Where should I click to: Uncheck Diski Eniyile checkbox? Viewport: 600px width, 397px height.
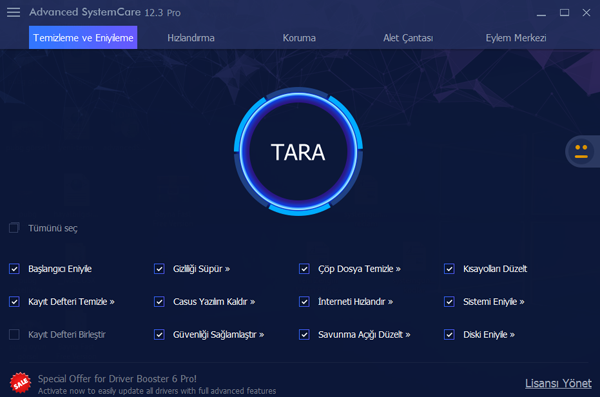coord(449,335)
